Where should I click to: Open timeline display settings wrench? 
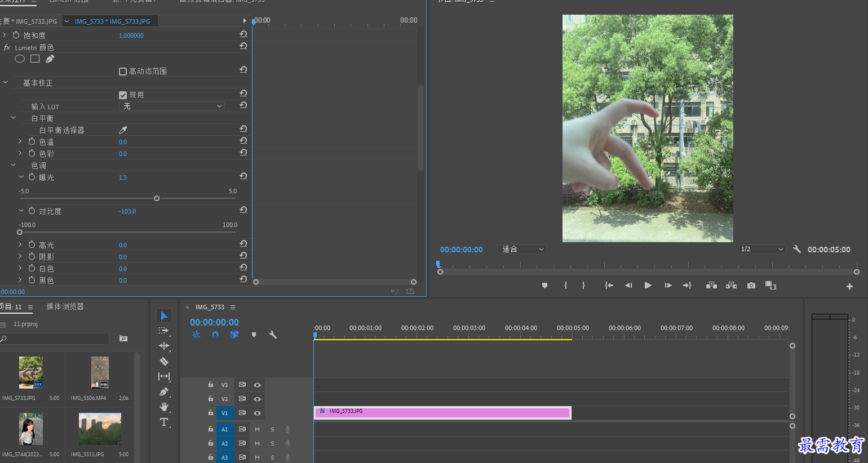coord(273,335)
